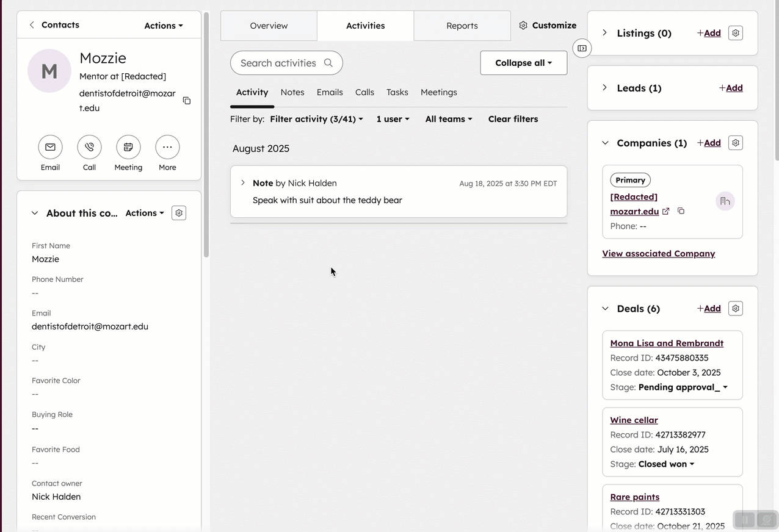
Task: Open Deals card settings gear
Action: tap(735, 308)
